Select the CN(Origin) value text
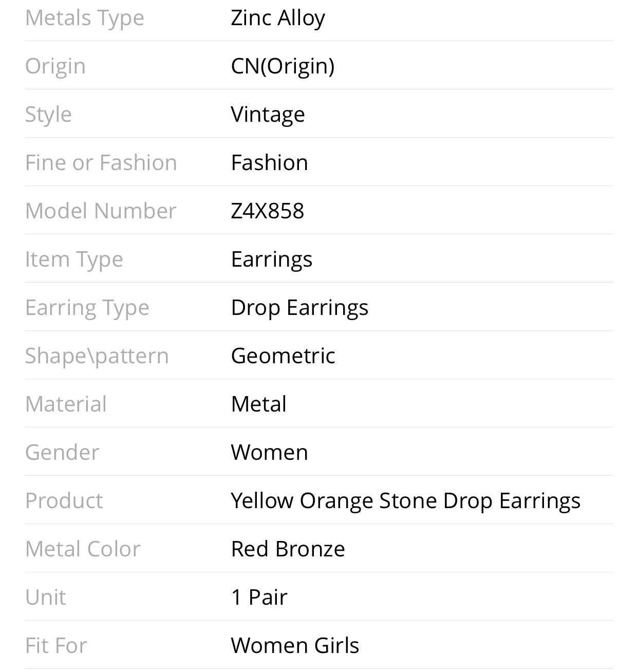 [x=283, y=66]
